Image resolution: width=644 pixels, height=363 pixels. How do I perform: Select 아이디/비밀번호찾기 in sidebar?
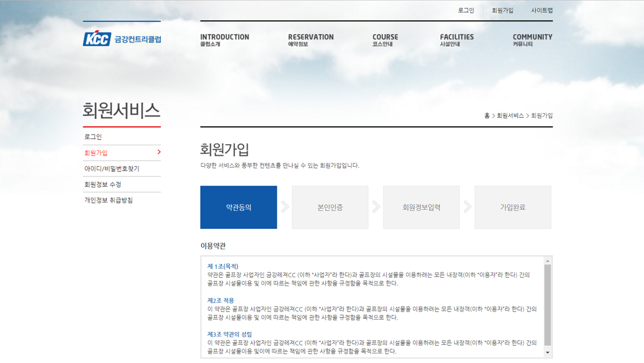point(112,168)
